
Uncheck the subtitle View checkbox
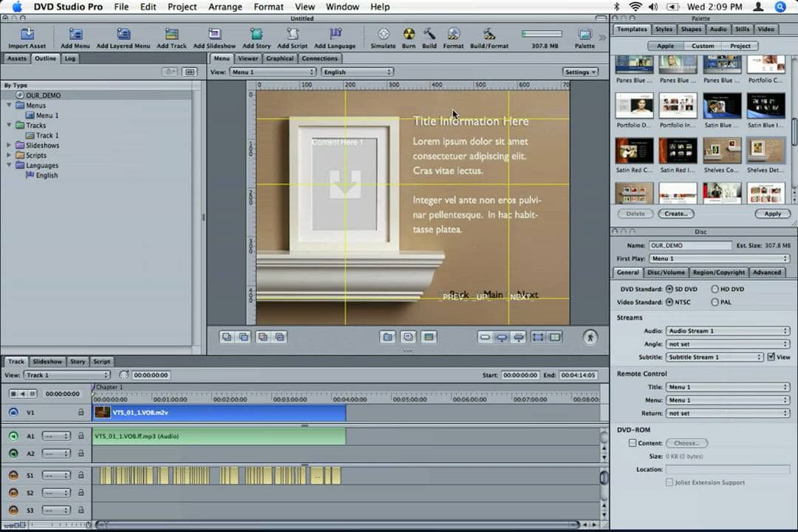[771, 357]
